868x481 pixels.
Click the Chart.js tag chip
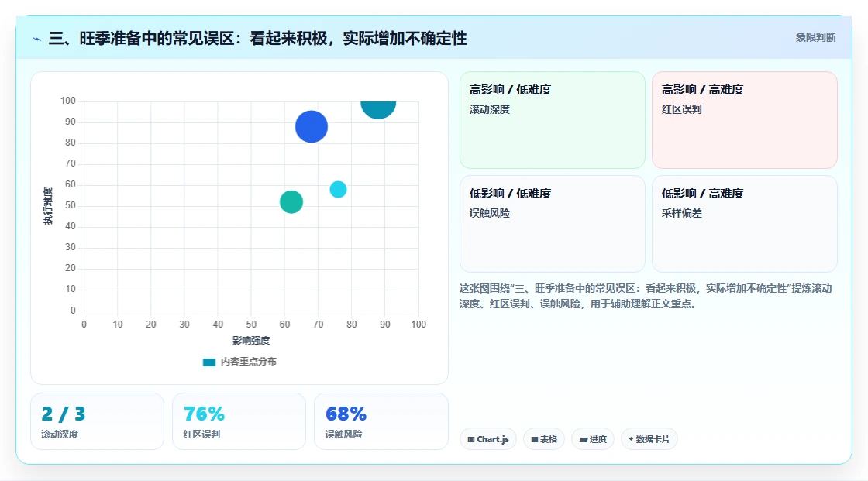[x=487, y=439]
